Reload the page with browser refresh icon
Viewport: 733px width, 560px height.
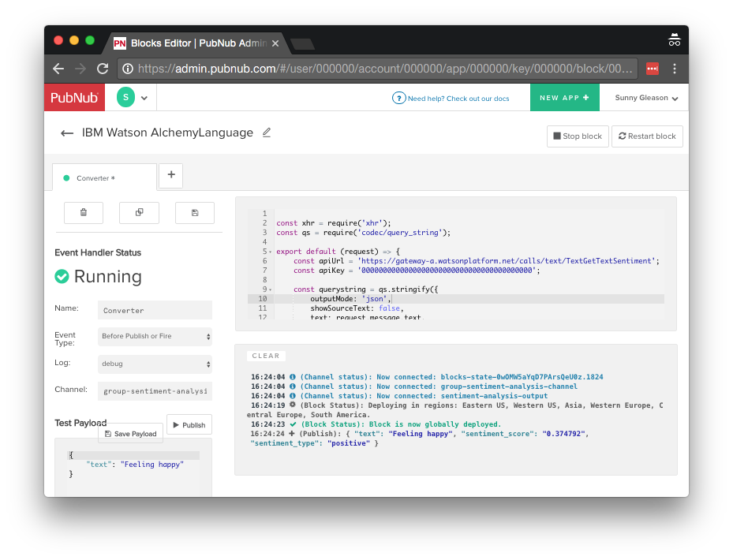pos(103,69)
